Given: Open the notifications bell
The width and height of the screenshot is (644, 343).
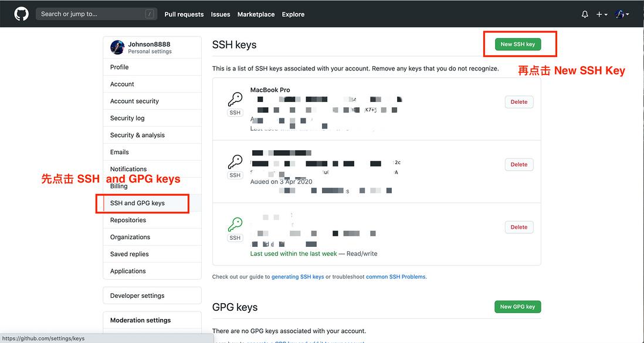Looking at the screenshot, I should [585, 14].
